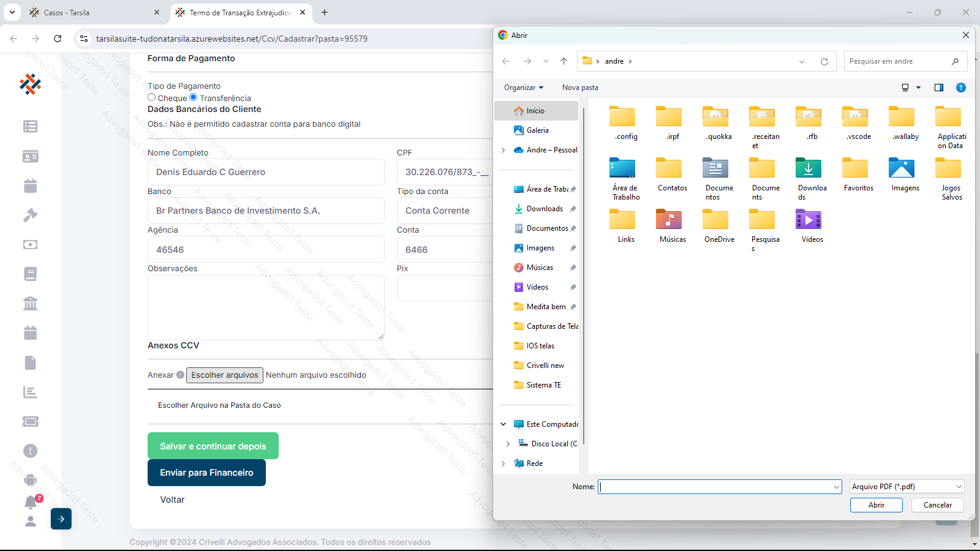
Task: Expand the Andre – Pessoal tree node
Action: 503,150
